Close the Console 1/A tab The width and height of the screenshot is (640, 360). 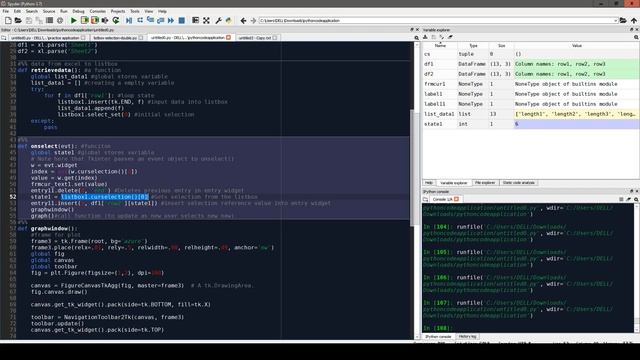[x=456, y=199]
